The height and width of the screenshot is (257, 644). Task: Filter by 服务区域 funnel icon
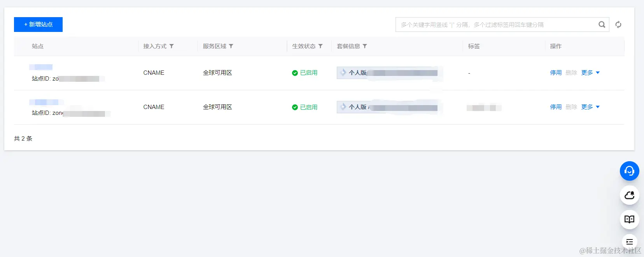click(231, 46)
